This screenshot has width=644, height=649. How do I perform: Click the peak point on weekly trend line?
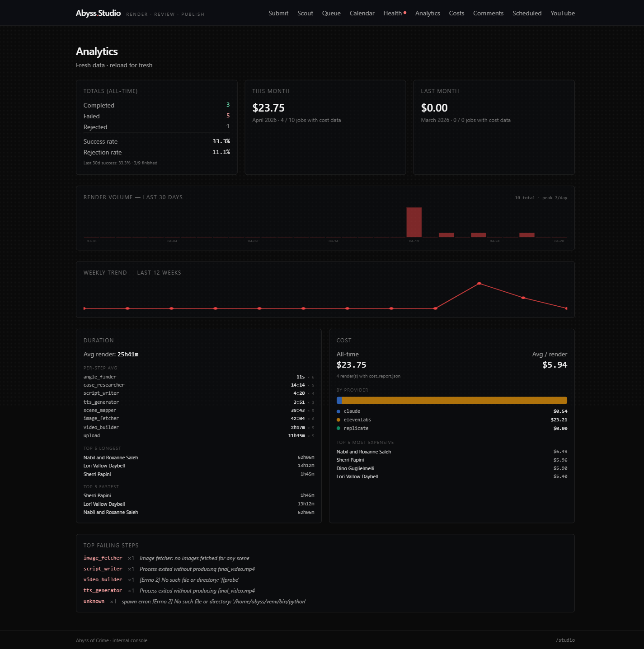tap(479, 284)
